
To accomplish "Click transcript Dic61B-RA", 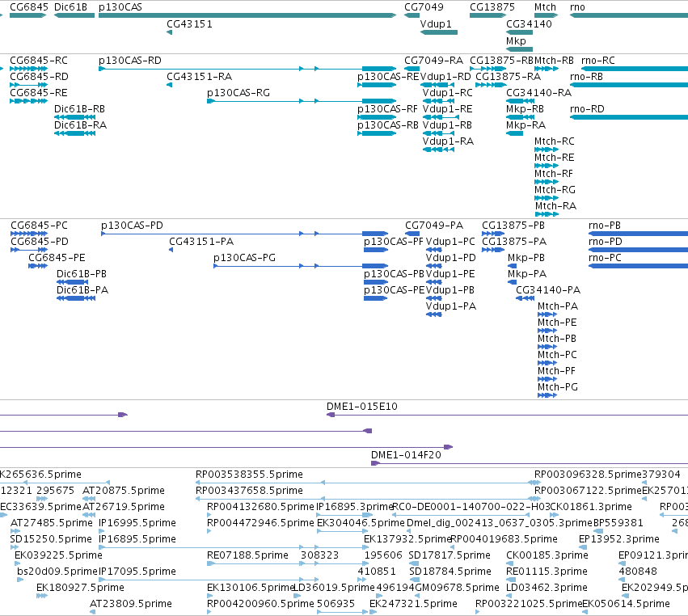I will click(80, 125).
